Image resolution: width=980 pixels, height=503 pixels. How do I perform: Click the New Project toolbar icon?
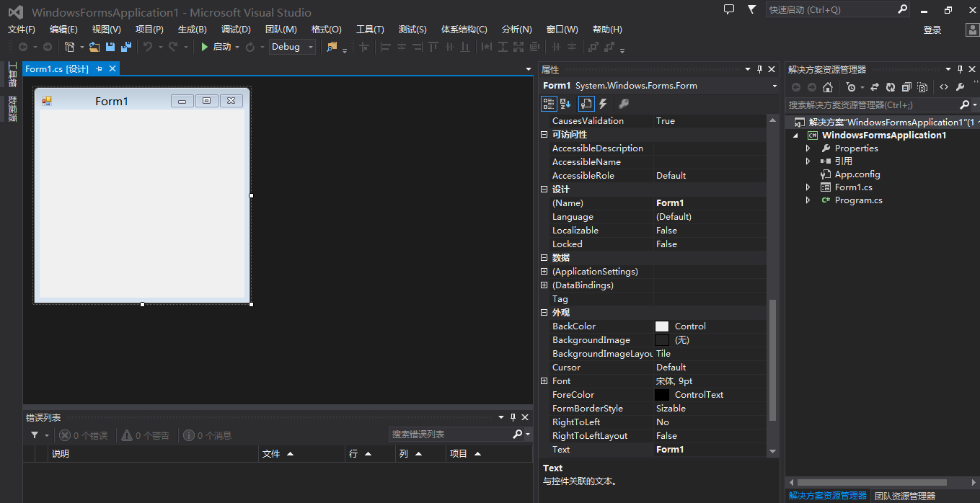click(x=70, y=47)
